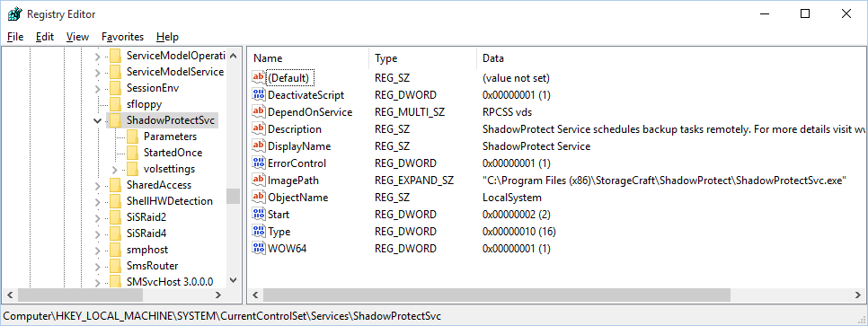Click the registry path in status bar
Image resolution: width=868 pixels, height=326 pixels.
222,316
